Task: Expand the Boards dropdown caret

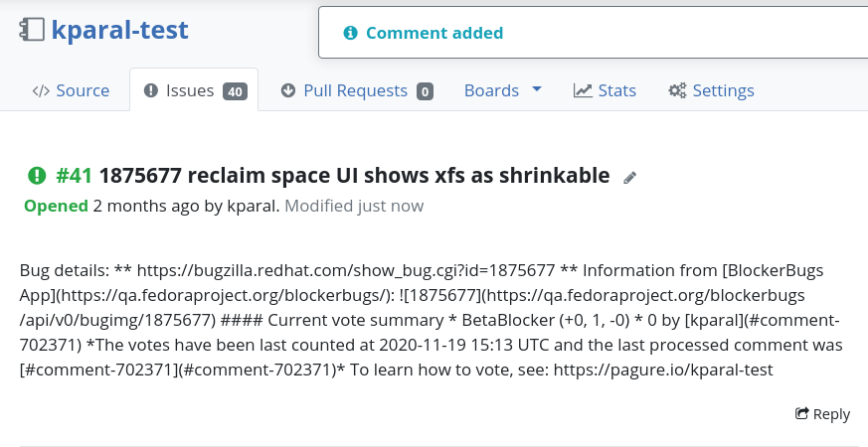Action: [537, 88]
